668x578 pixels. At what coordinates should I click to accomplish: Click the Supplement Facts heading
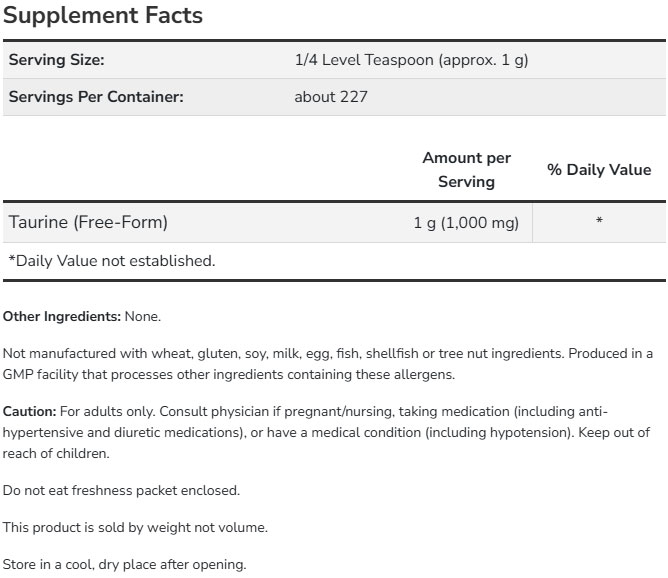point(103,15)
